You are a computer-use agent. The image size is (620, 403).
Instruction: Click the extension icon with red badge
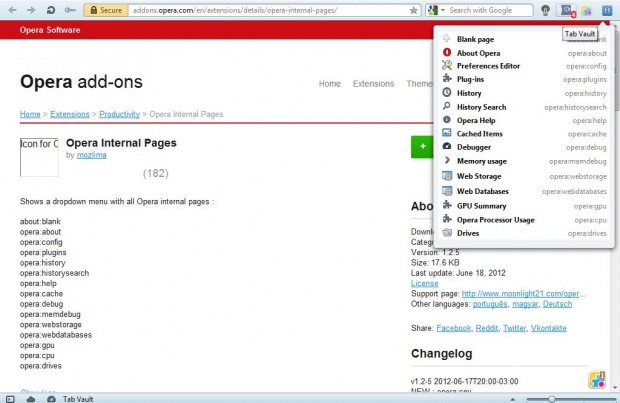point(568,10)
